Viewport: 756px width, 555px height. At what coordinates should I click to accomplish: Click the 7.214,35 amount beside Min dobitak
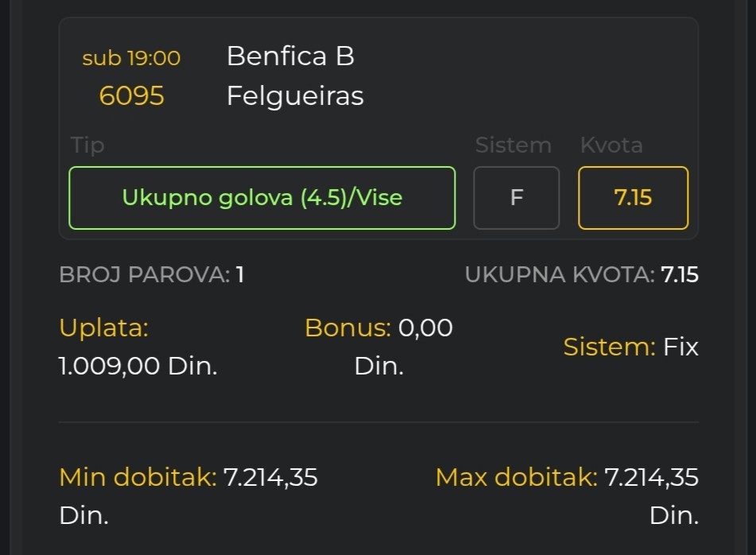[x=270, y=477]
